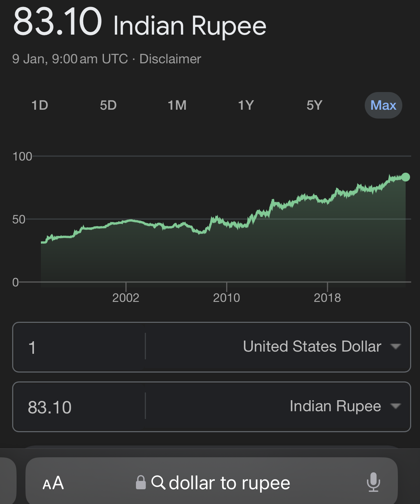Tap the search magnifier icon in address bar

point(158,482)
